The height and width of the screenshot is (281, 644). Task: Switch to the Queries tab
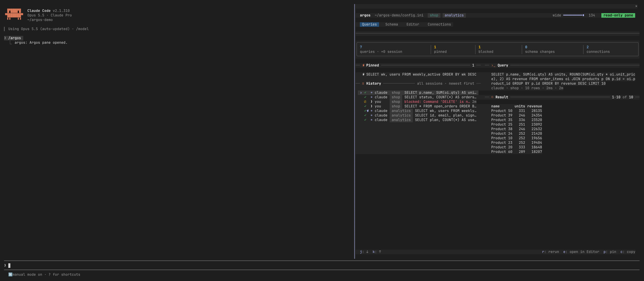[369, 24]
